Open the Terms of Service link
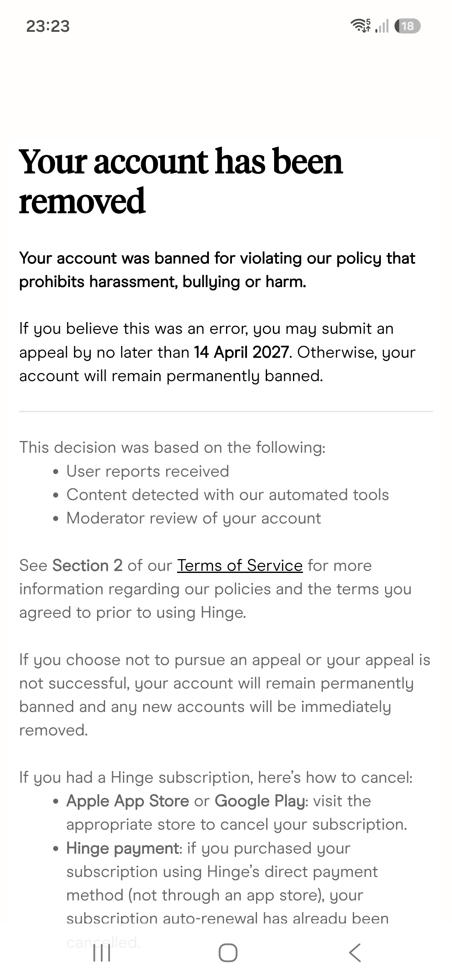 coord(240,565)
